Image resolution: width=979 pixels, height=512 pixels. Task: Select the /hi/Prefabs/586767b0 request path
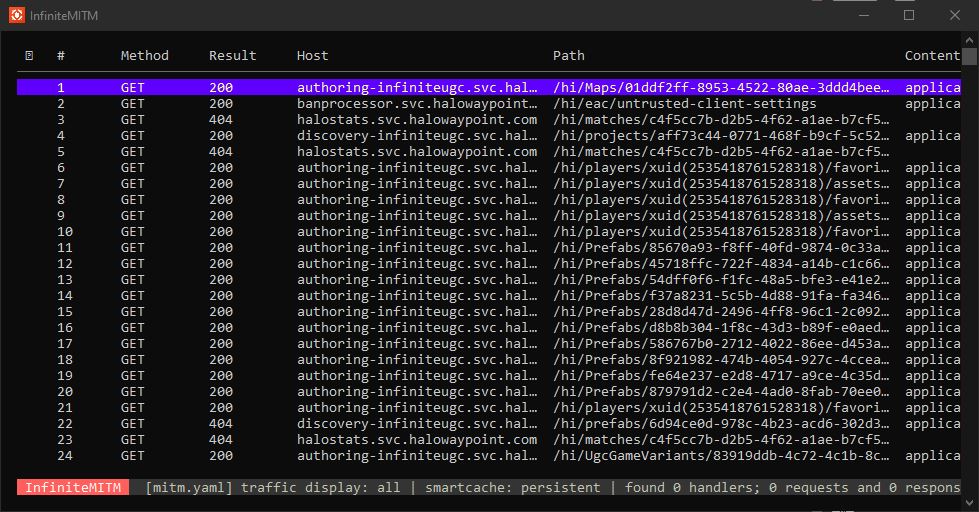[721, 344]
